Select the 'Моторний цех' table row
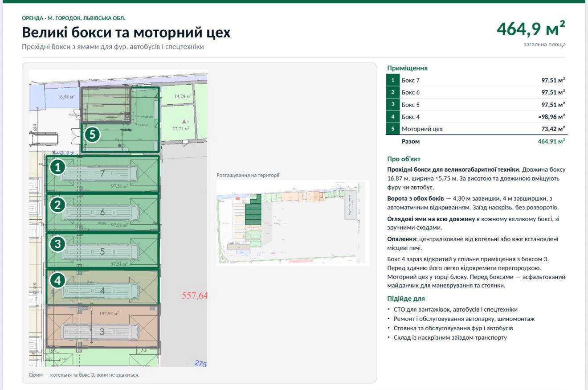The image size is (588, 390). tap(476, 129)
